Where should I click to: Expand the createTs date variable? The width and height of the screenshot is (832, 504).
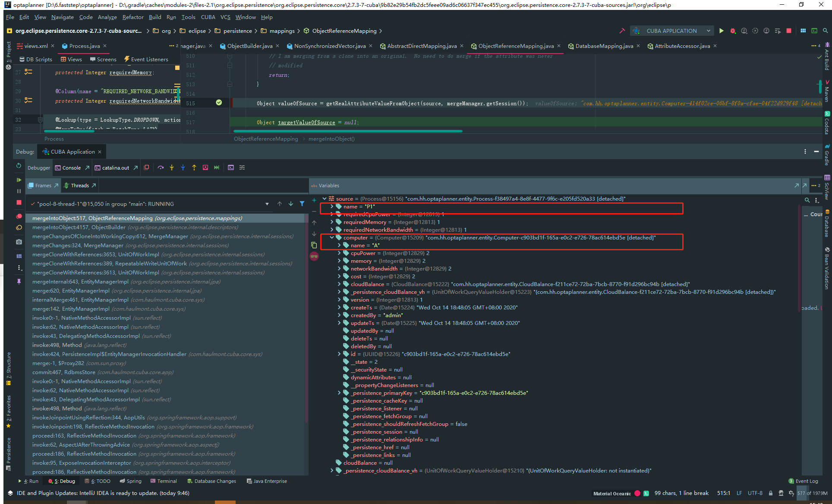pos(339,307)
